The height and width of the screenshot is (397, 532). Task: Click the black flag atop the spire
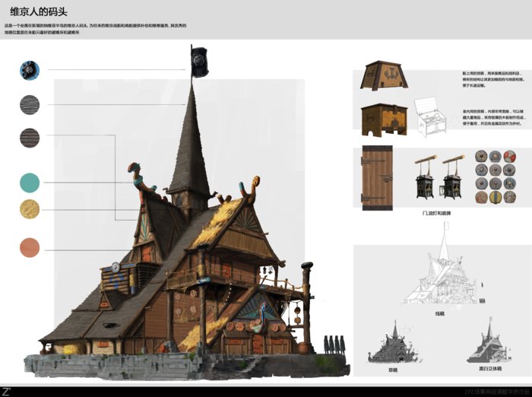coord(198,60)
